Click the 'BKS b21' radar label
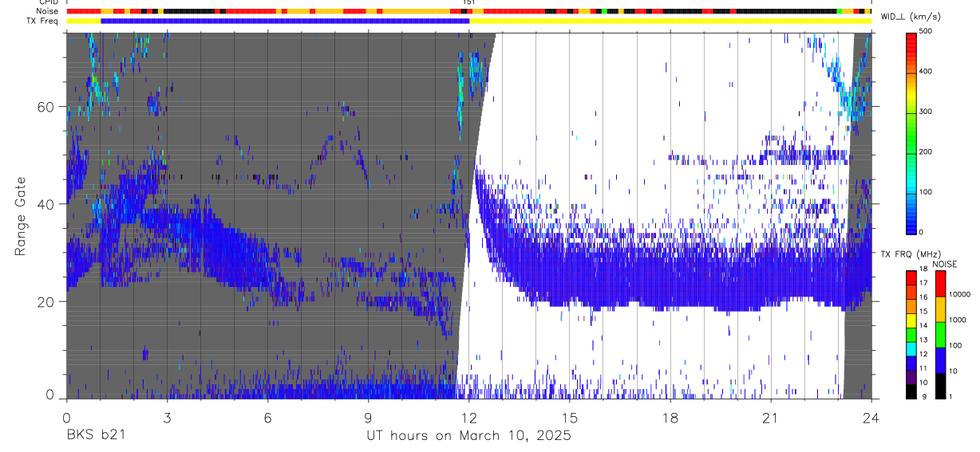Image resolution: width=980 pixels, height=452 pixels. tap(95, 435)
